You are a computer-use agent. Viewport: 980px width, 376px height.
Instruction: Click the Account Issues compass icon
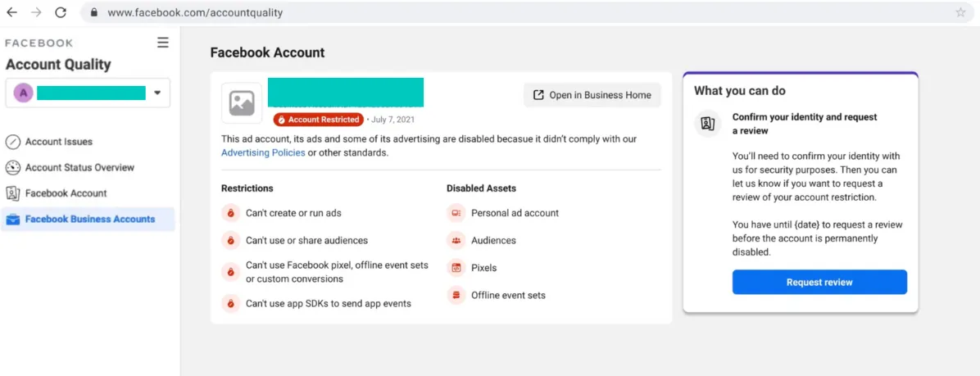(x=13, y=142)
